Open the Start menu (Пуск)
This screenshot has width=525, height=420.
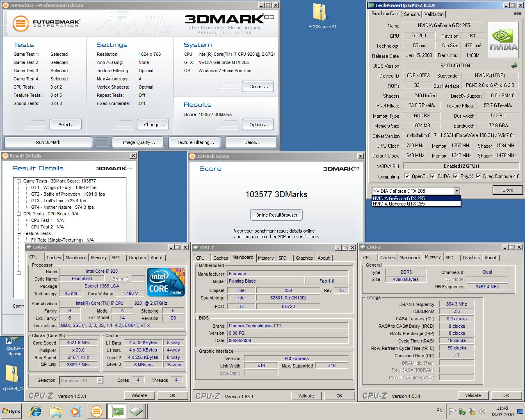point(11,411)
